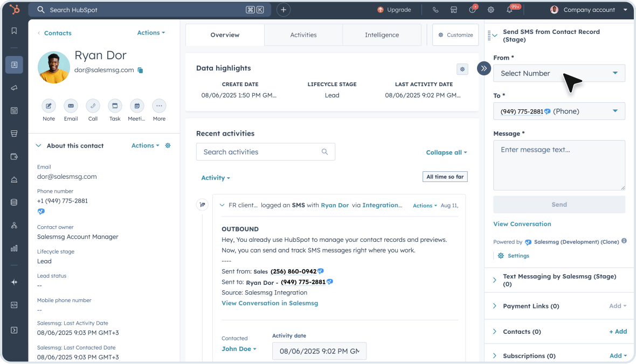Open Add dropdown in Subscriptions section
The image size is (636, 364).
click(618, 355)
